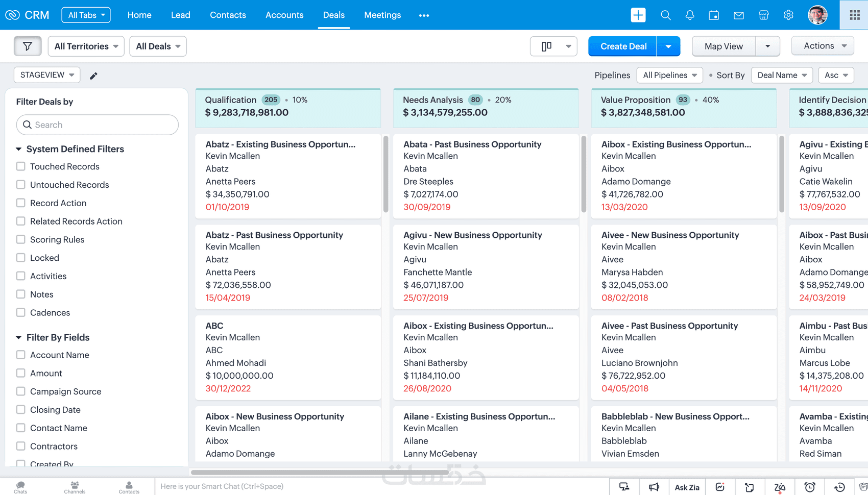Switch to the Accounts tab
The image size is (868, 495).
pyautogui.click(x=284, y=15)
